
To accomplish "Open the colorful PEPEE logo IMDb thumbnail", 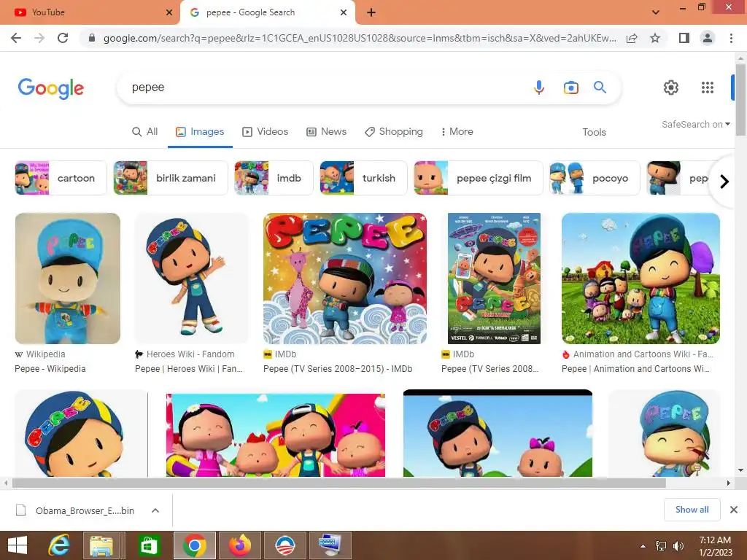I will point(345,279).
